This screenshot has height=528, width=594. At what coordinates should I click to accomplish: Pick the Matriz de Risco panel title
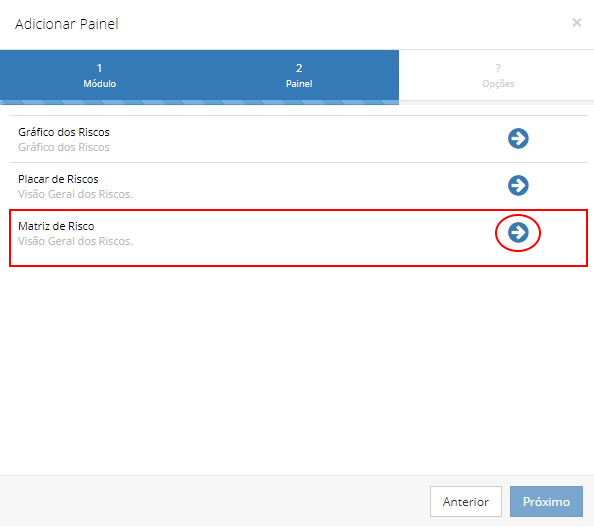[56, 226]
